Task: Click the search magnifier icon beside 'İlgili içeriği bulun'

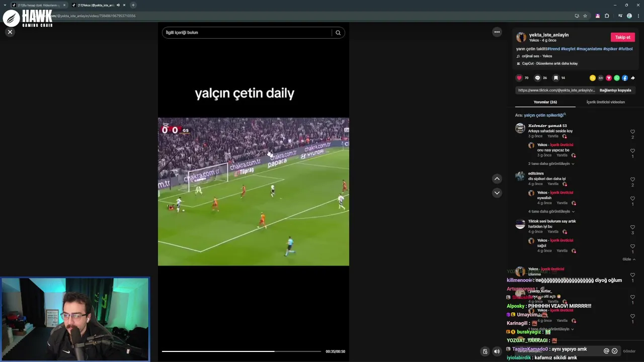Action: (338, 33)
